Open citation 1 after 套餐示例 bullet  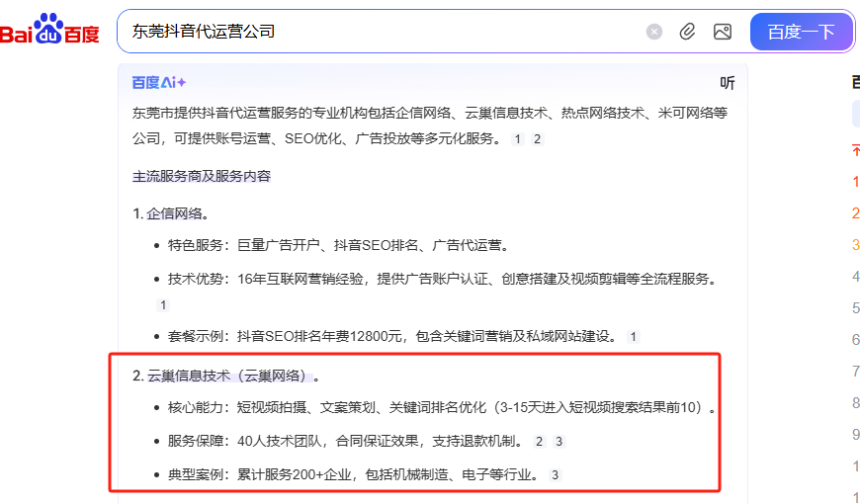(x=633, y=337)
